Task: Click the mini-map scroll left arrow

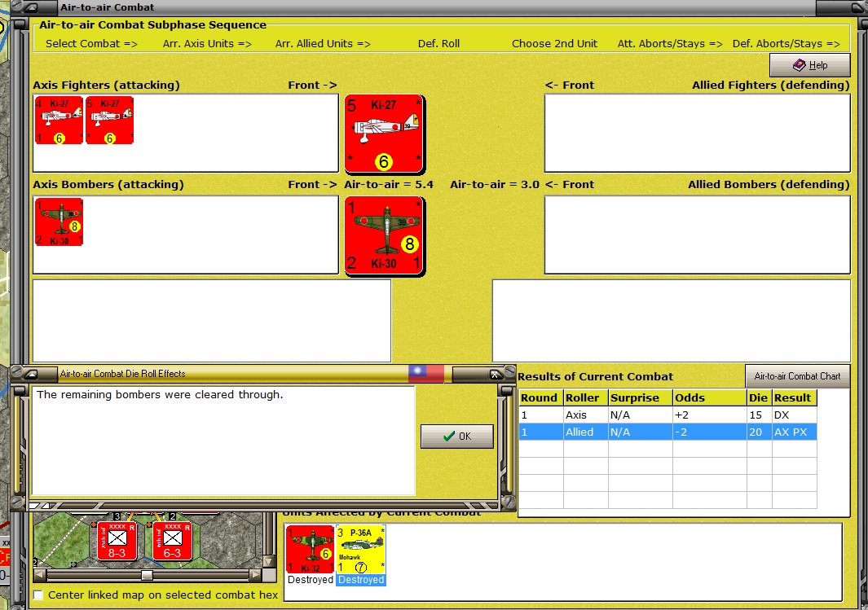Action: (x=40, y=575)
